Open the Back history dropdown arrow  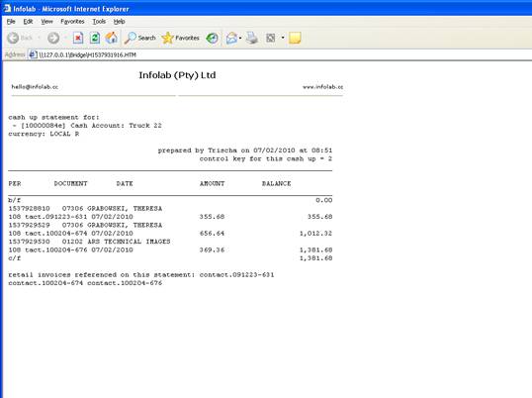(39, 38)
